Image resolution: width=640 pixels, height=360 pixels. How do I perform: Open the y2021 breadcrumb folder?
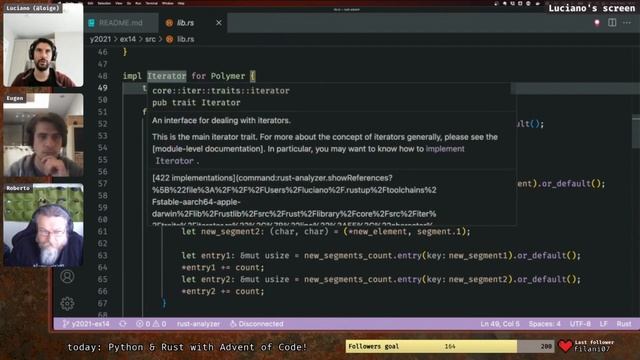[x=100, y=39]
